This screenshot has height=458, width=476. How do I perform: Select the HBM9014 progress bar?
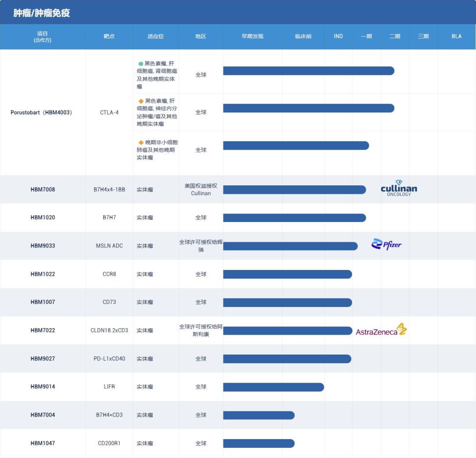pyautogui.click(x=274, y=387)
